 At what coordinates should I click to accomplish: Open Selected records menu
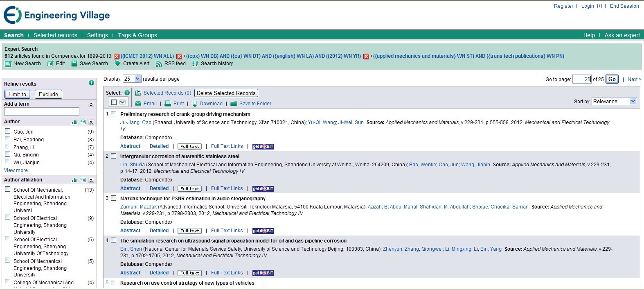click(55, 35)
